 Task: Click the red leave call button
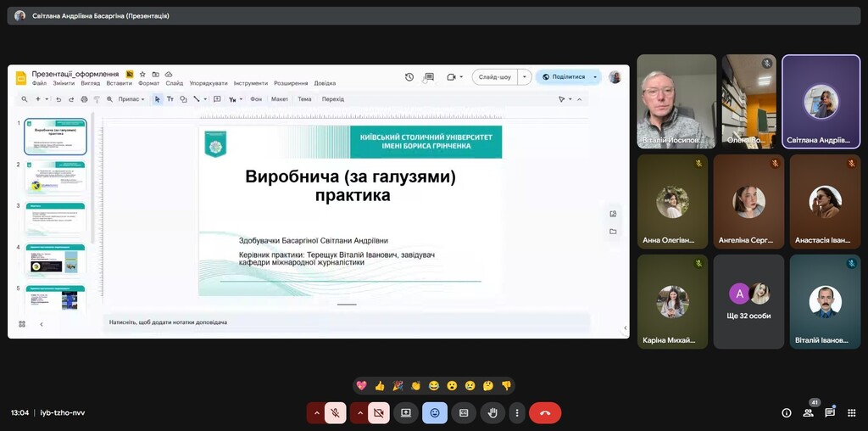coord(544,413)
